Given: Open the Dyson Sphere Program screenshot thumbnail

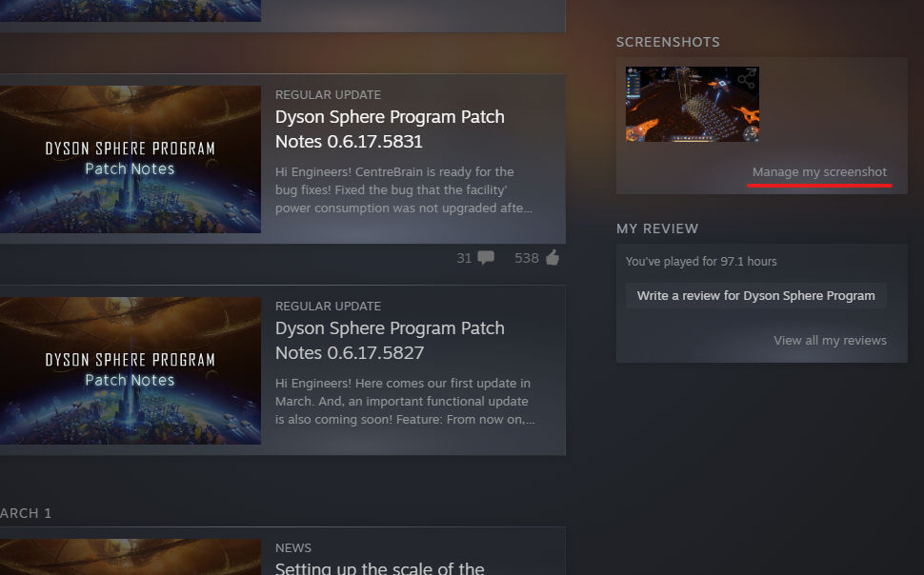Looking at the screenshot, I should 693,105.
